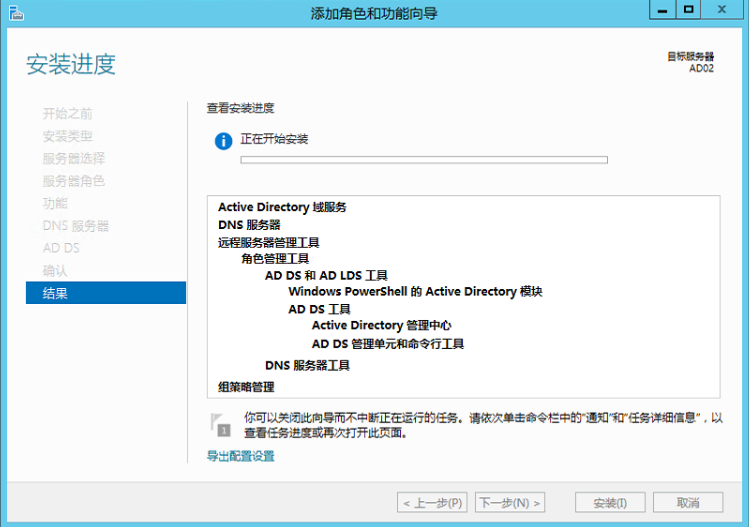Select AD DS 管理单元和命令行工具 entry
749x527 pixels.
[x=387, y=344]
